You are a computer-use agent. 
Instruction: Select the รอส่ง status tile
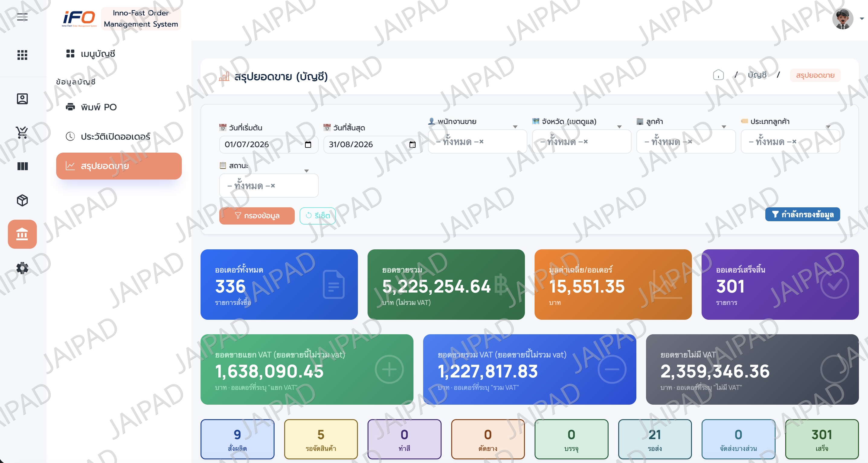click(x=655, y=439)
